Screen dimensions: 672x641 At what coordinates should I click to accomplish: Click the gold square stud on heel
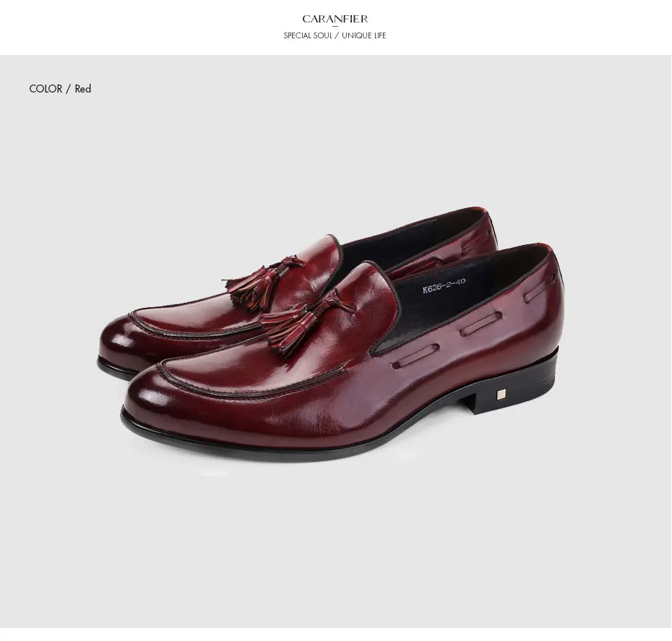coord(501,394)
